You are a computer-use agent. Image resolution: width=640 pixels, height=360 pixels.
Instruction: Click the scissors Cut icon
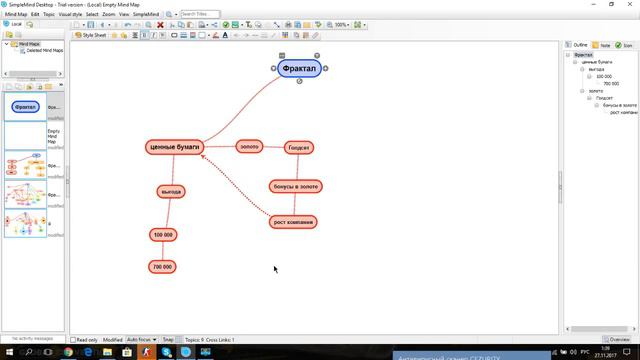coord(172,25)
